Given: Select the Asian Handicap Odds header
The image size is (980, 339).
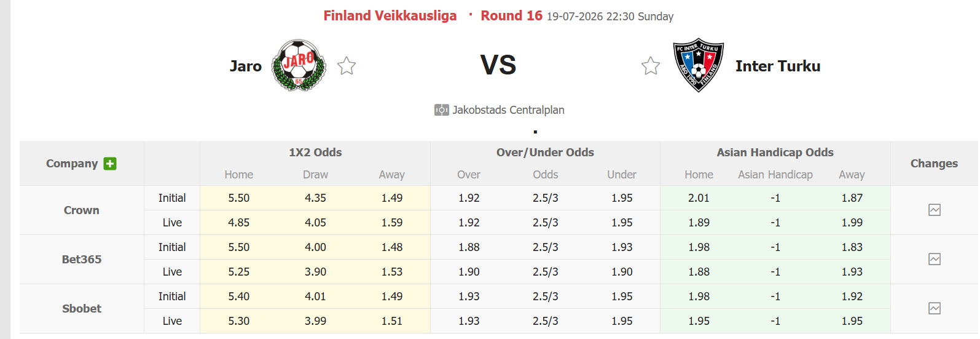Looking at the screenshot, I should click(775, 153).
